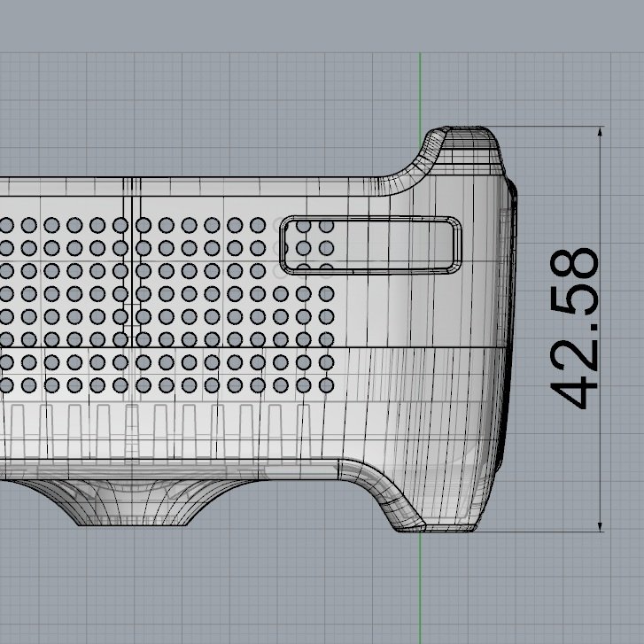
Task: Pick the upper arrowhead of the dimension line
Action: pos(600,132)
